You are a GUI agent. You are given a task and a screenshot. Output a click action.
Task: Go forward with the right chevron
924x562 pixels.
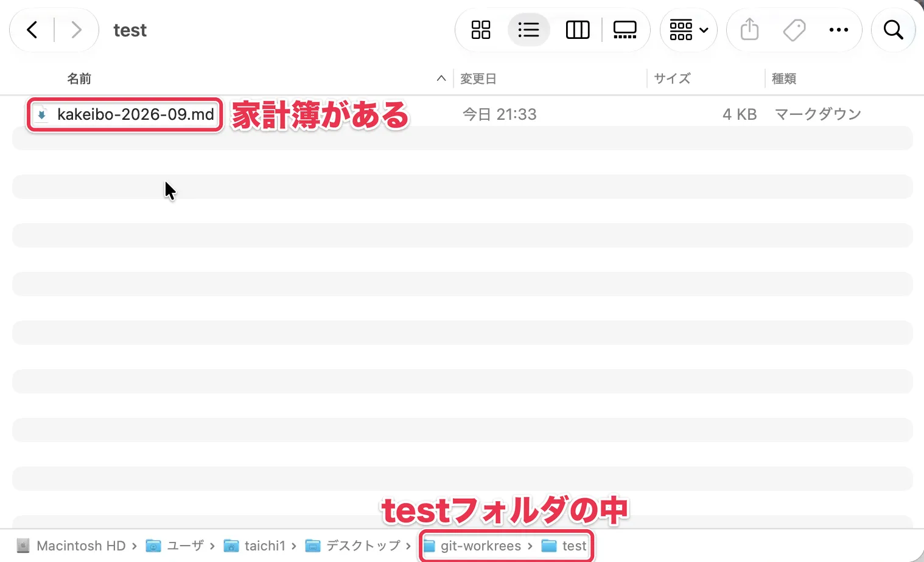(x=76, y=30)
